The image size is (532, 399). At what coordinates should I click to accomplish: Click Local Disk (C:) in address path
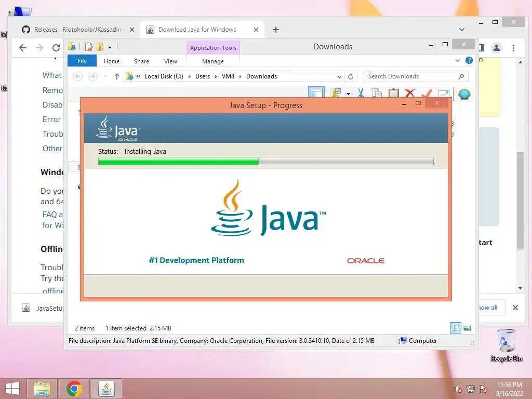point(164,76)
